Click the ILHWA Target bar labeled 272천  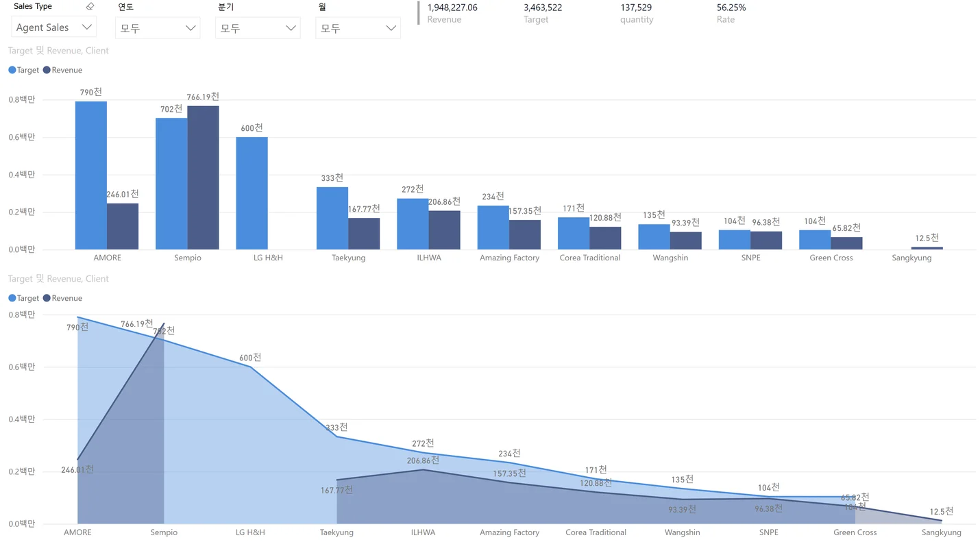413,224
